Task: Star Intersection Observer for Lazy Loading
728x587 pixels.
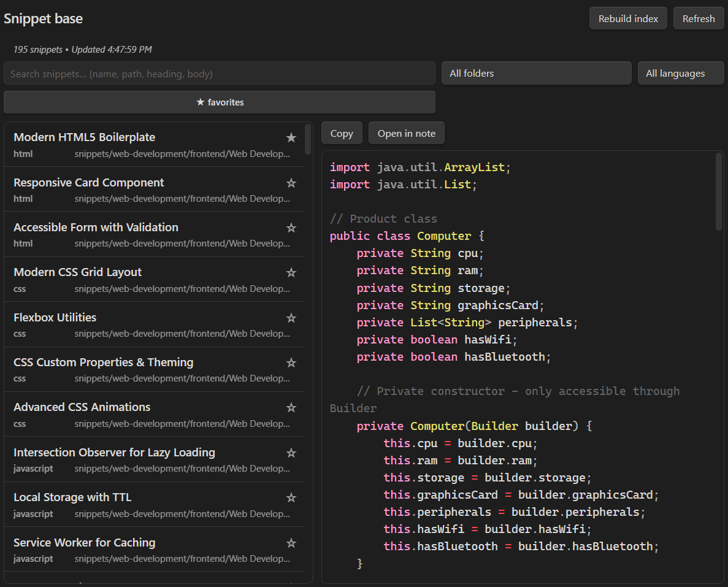Action: tap(291, 453)
